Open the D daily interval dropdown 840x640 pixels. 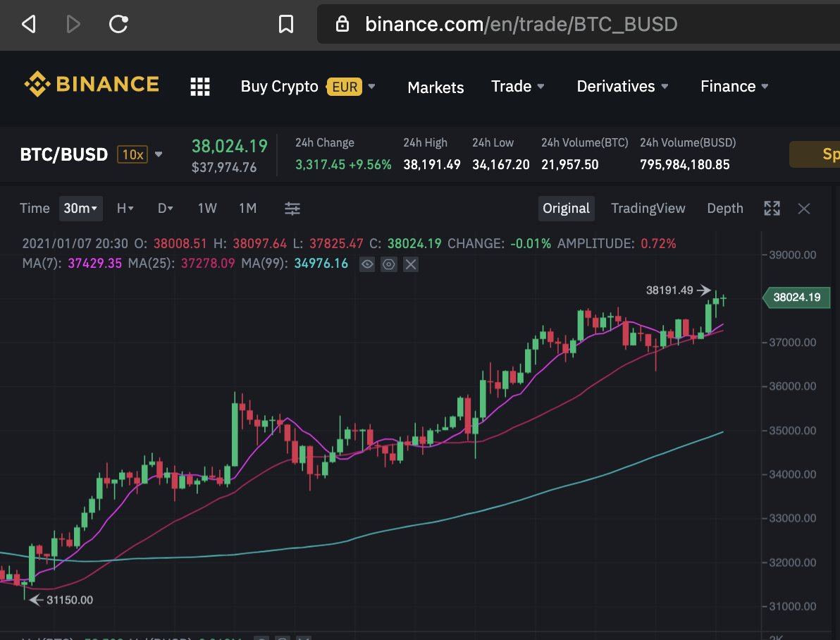click(165, 208)
